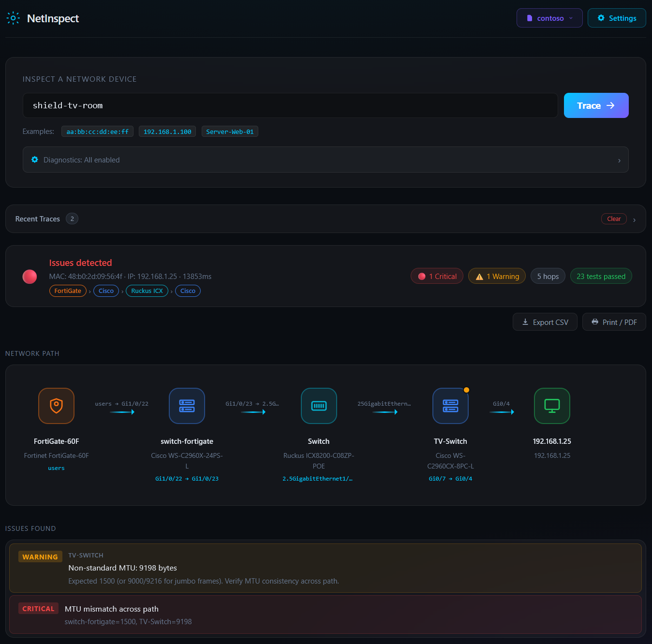Open Settings
Screen dimensions: 652x644
(617, 18)
